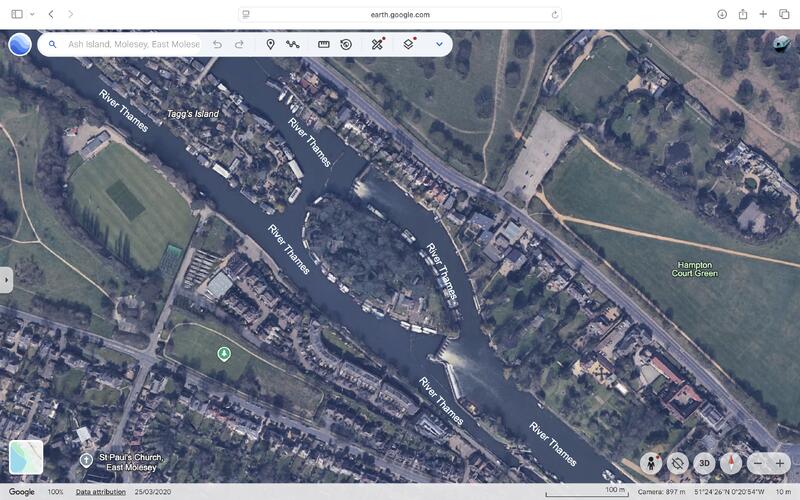Open the historical imagery tool
800x500 pixels.
tap(346, 44)
